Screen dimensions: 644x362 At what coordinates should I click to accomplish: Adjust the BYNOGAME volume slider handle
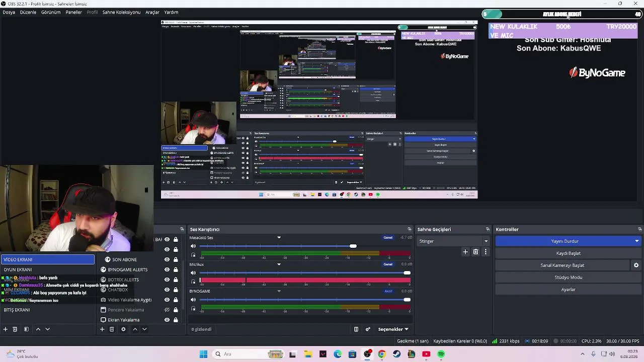point(407,300)
